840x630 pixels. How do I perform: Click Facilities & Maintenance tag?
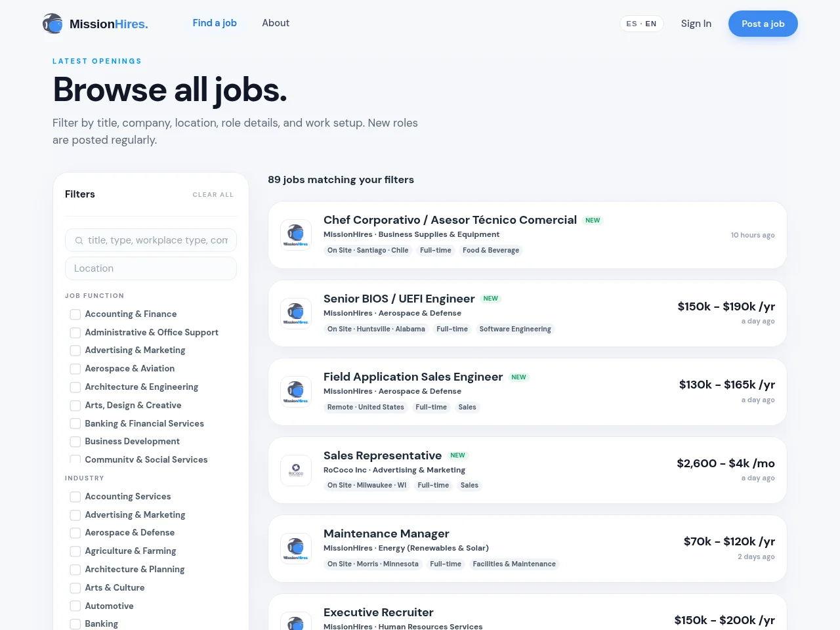(514, 564)
